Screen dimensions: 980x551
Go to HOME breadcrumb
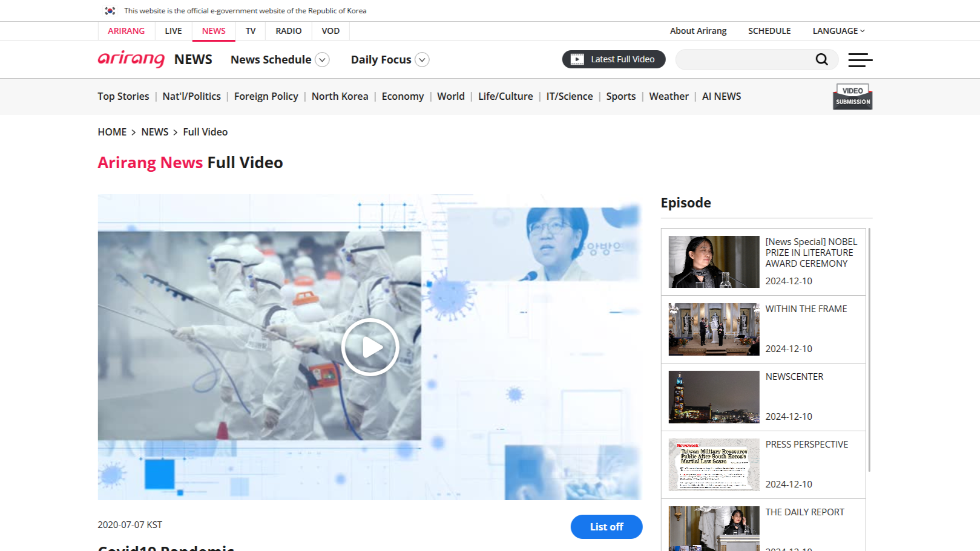pos(112,132)
